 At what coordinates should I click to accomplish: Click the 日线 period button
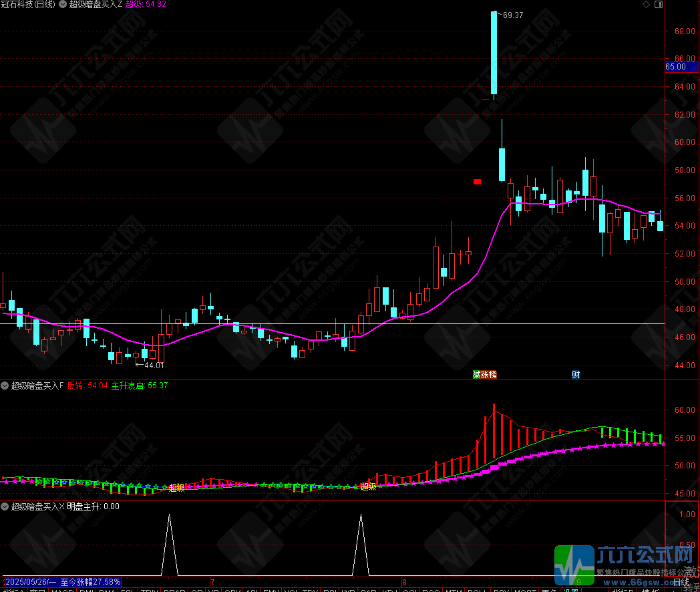click(681, 582)
